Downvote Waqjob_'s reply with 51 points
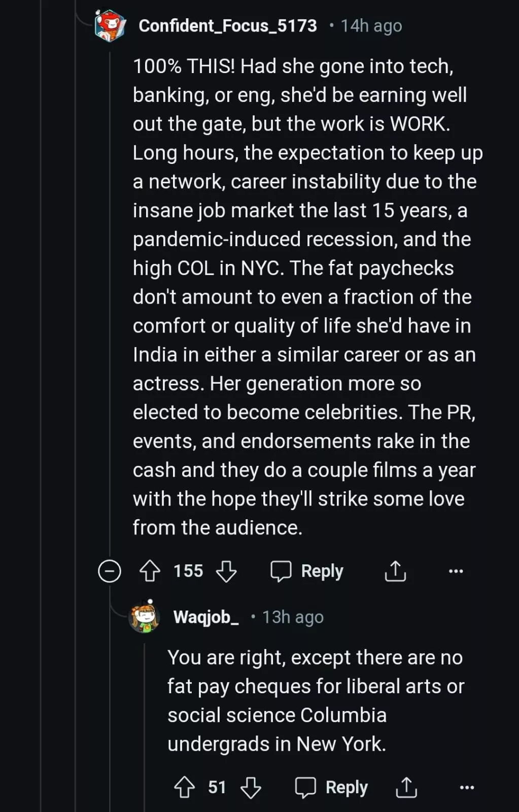 (251, 787)
